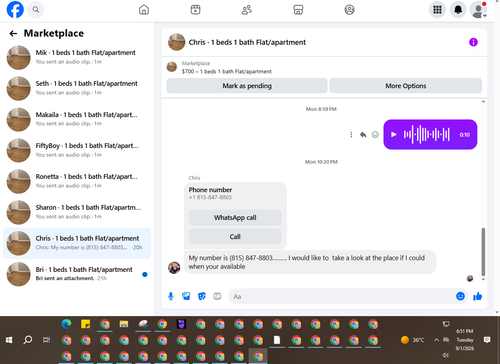
Task: Open Task View on the taskbar
Action: pos(46,340)
